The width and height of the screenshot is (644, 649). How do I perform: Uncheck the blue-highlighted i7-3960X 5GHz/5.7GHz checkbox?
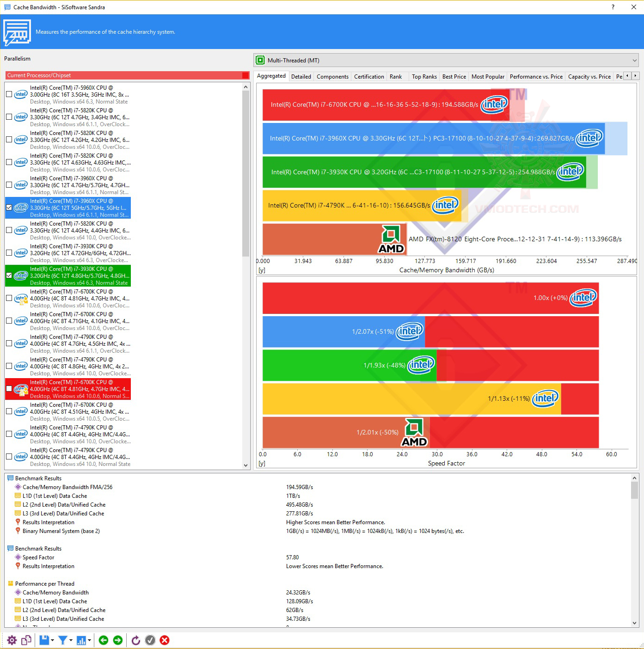(x=9, y=208)
